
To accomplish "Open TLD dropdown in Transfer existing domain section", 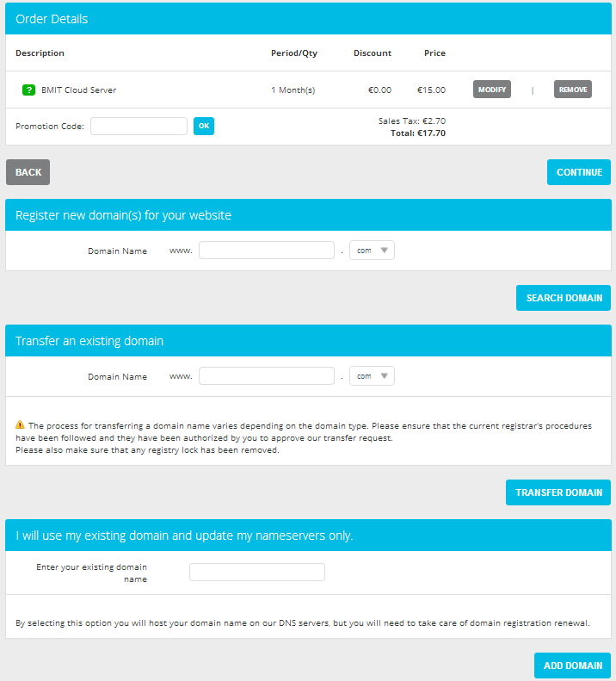I will coord(372,376).
